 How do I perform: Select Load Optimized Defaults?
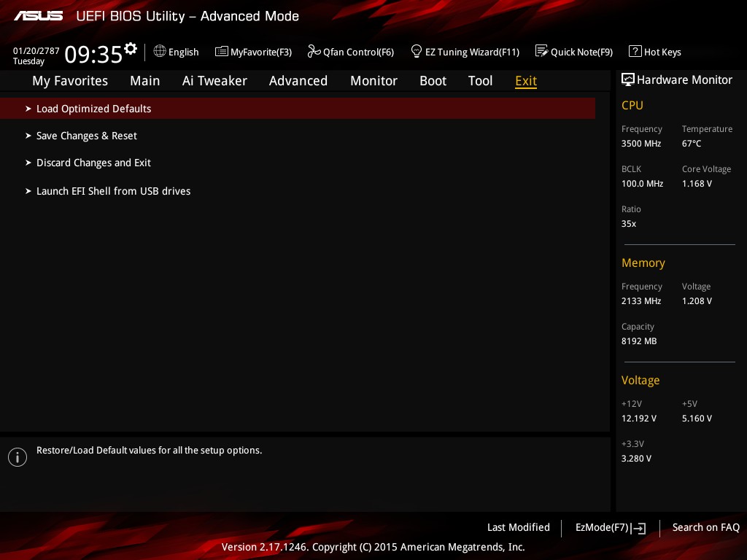coord(298,109)
